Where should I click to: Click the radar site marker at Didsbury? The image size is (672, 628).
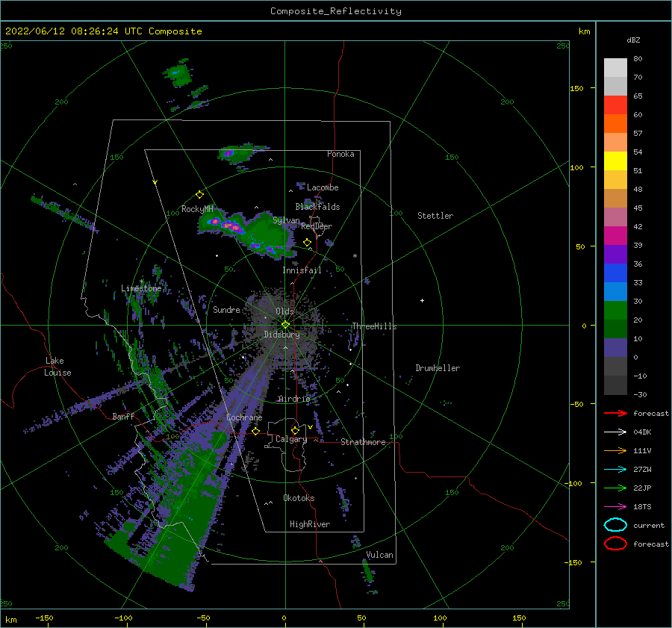(x=285, y=325)
